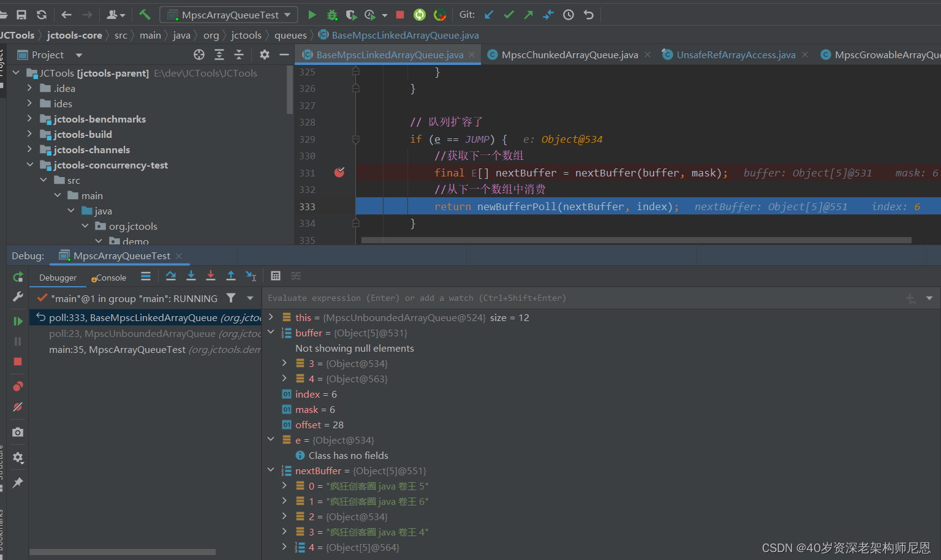This screenshot has width=941, height=560.
Task: Commit changes with the Git checkmark
Action: (x=508, y=15)
